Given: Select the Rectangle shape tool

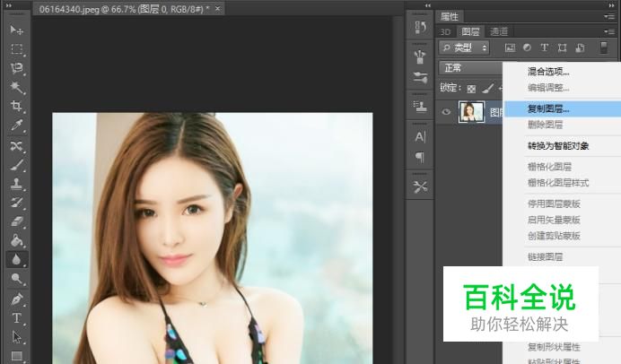Looking at the screenshot, I should pyautogui.click(x=16, y=356).
